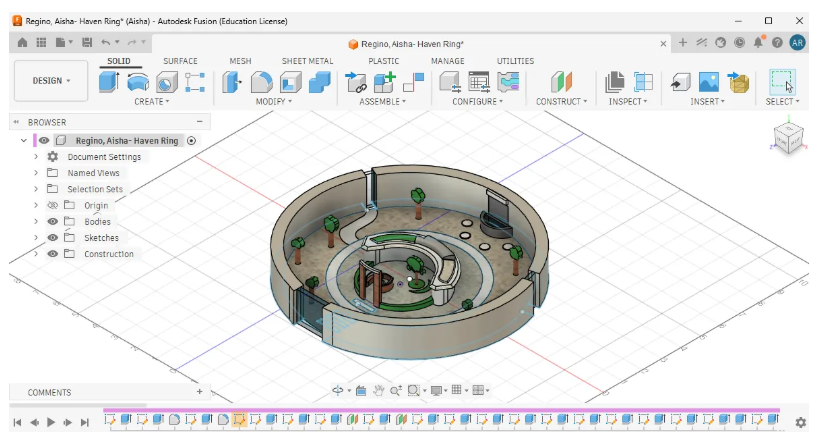Toggle the activate component radio button

[x=191, y=140]
